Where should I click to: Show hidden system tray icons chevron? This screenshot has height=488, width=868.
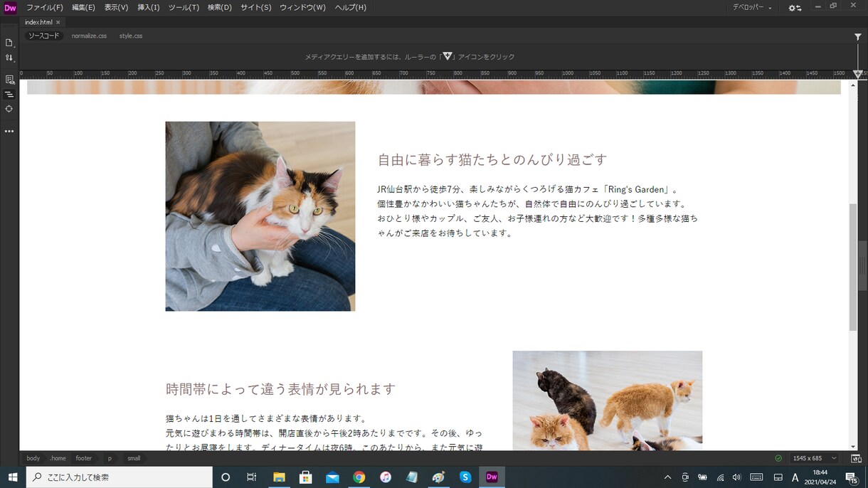pos(667,477)
